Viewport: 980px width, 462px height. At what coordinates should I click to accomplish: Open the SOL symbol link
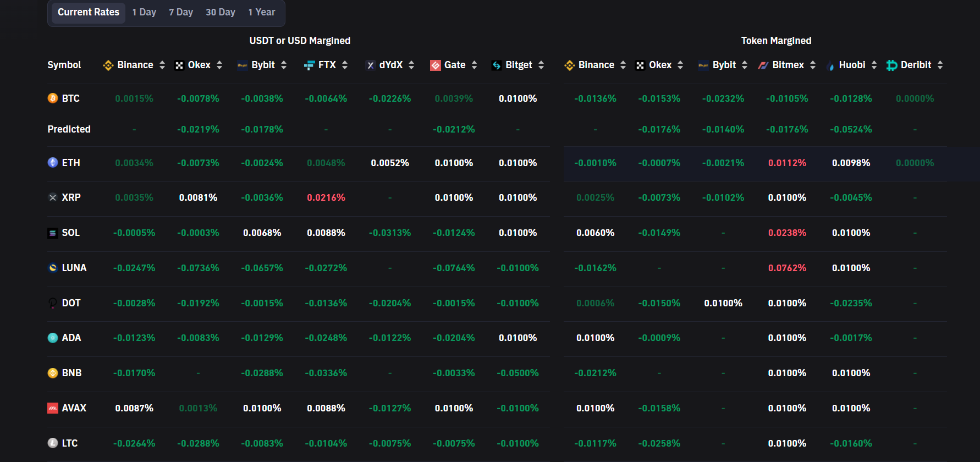71,233
